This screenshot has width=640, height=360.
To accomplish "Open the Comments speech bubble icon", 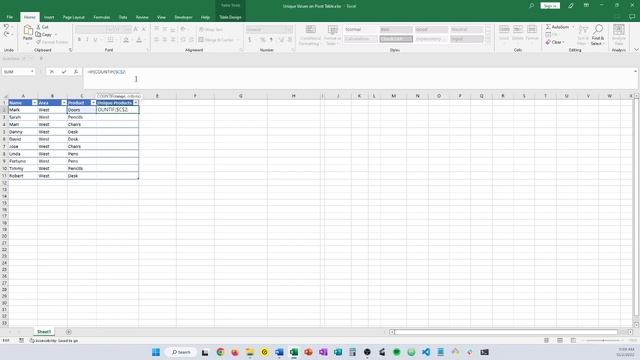I will [x=632, y=17].
